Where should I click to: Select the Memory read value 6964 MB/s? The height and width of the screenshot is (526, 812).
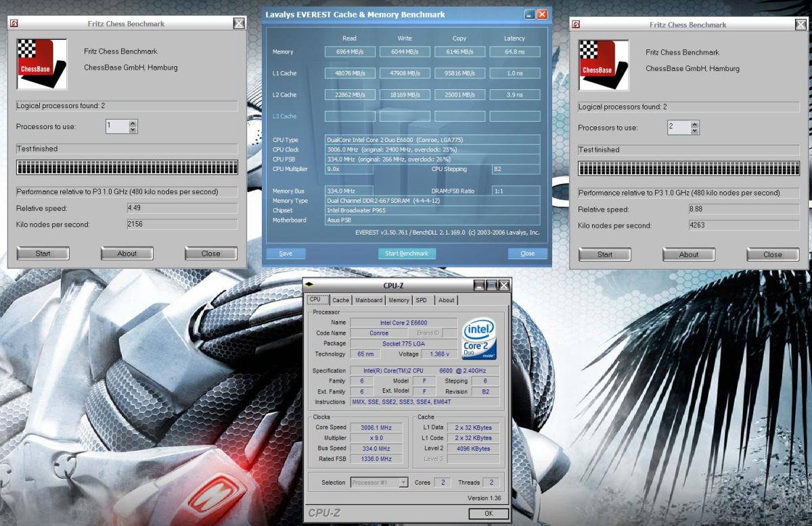click(350, 51)
